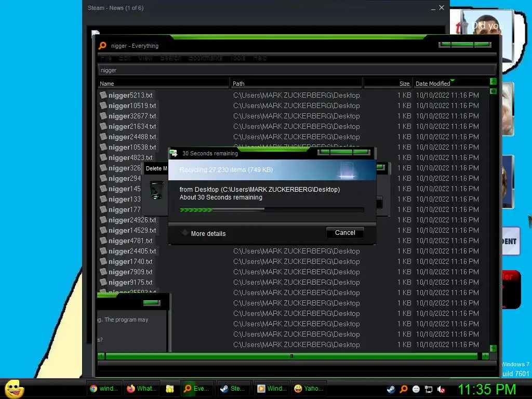
Task: Open the Edit menu in Everything
Action: [x=125, y=58]
